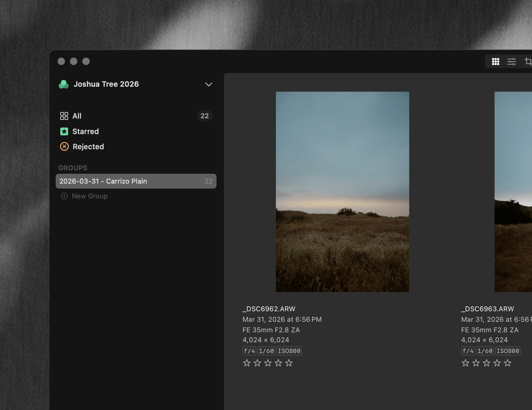
Task: Rate _DSC6963.ARW five stars
Action: 508,363
